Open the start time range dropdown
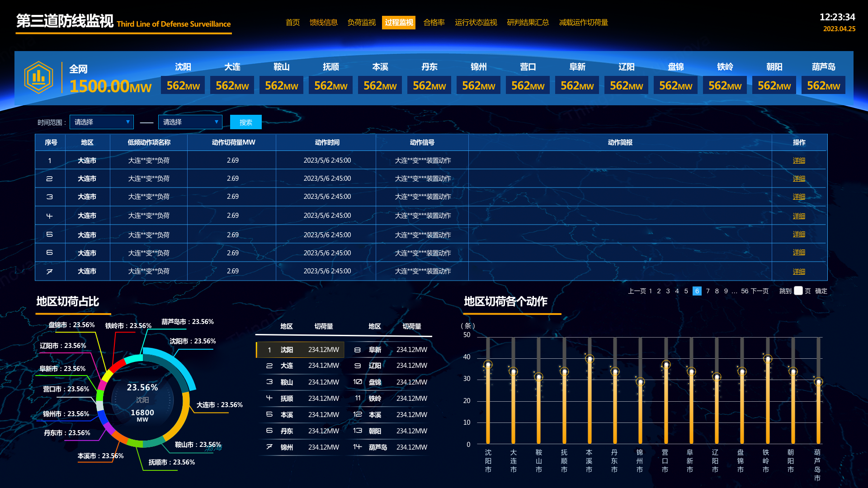The width and height of the screenshot is (868, 488). click(x=101, y=122)
